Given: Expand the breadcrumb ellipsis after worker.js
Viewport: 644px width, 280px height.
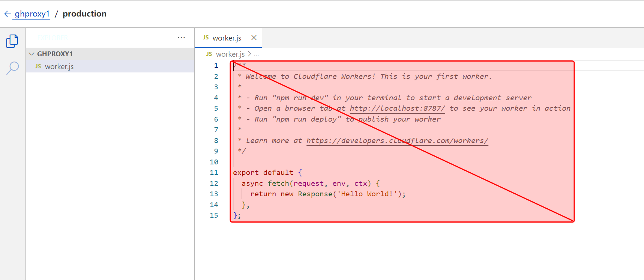Looking at the screenshot, I should pos(257,54).
